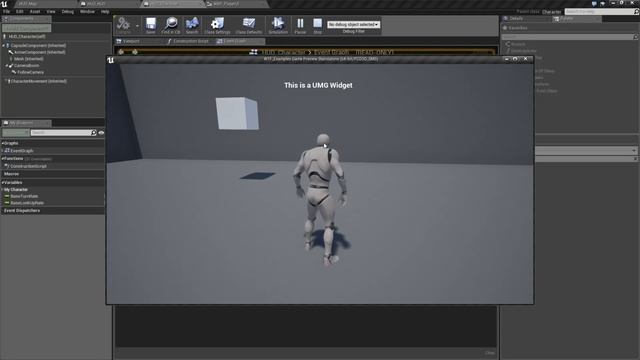Click the Unreal logo in Game Preview window
This screenshot has width=640, height=360.
pos(111,60)
